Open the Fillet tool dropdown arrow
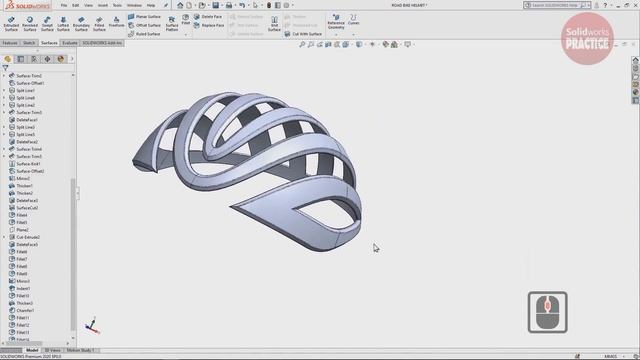 pos(186,35)
